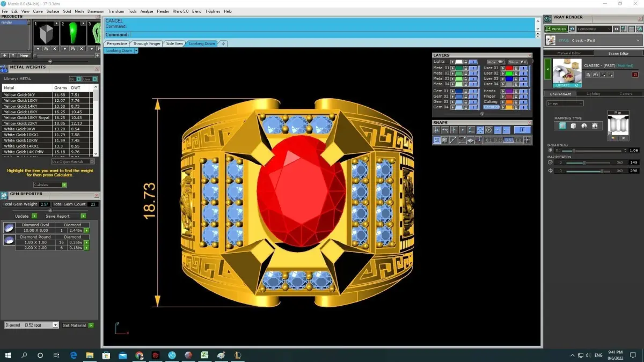Click the Metal 01 layer color swatch

click(x=459, y=68)
